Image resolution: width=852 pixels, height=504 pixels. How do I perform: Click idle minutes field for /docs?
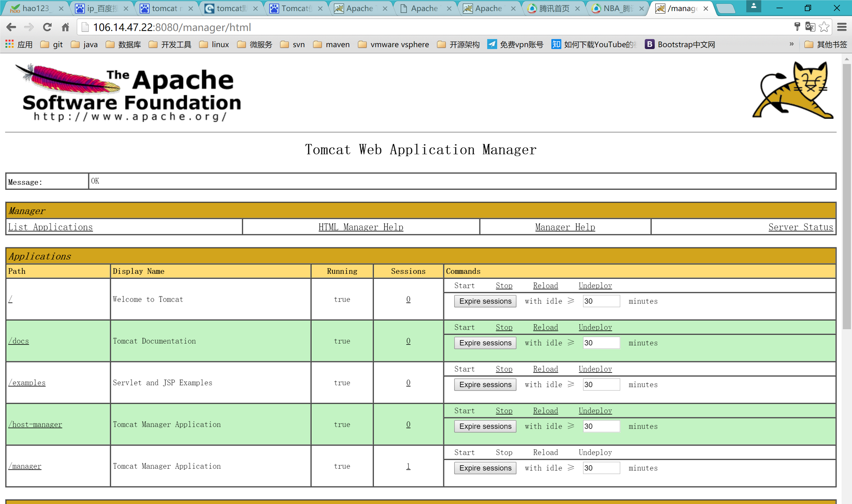(x=601, y=343)
